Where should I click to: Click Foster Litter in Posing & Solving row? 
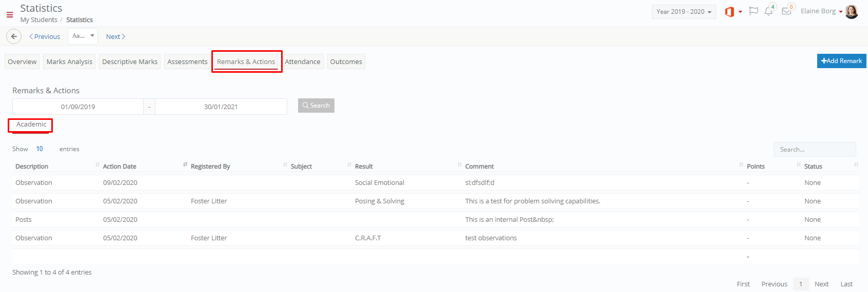point(209,201)
